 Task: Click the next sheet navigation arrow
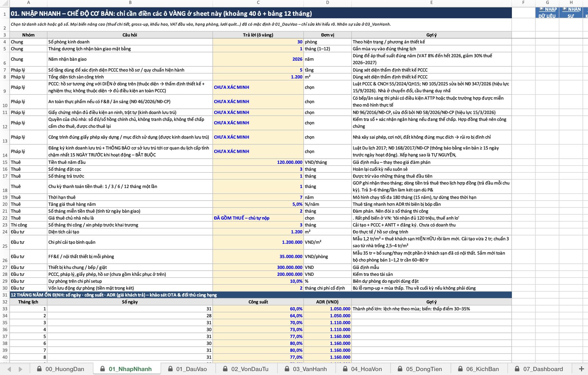point(21,369)
